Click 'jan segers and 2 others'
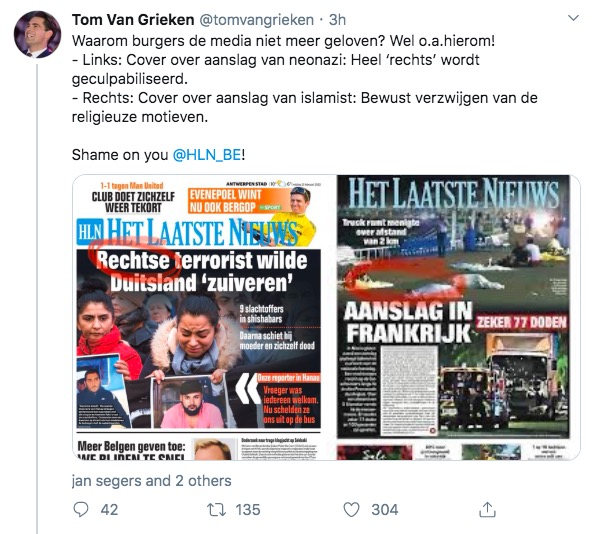 pyautogui.click(x=151, y=481)
